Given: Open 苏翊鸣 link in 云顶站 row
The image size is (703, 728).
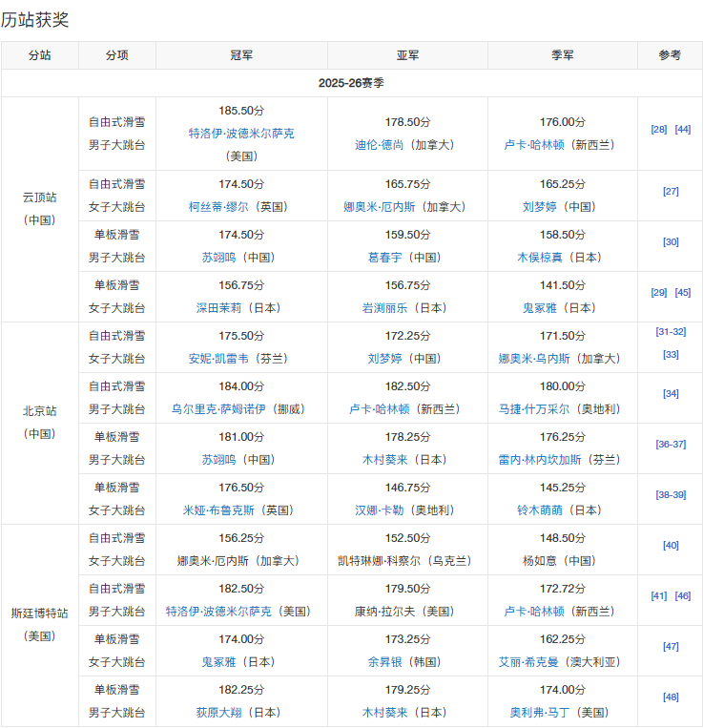Looking at the screenshot, I should click(x=218, y=258).
